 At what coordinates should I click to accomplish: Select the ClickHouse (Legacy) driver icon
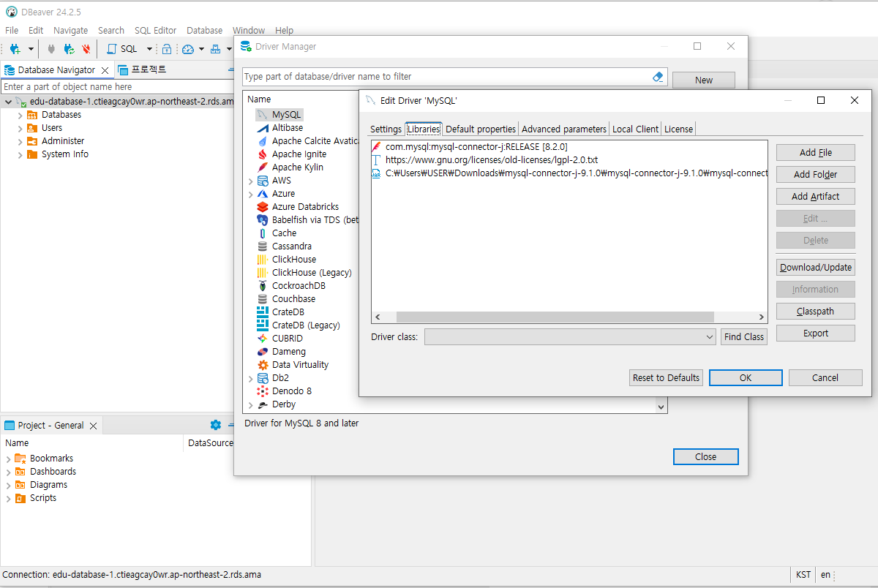click(263, 273)
